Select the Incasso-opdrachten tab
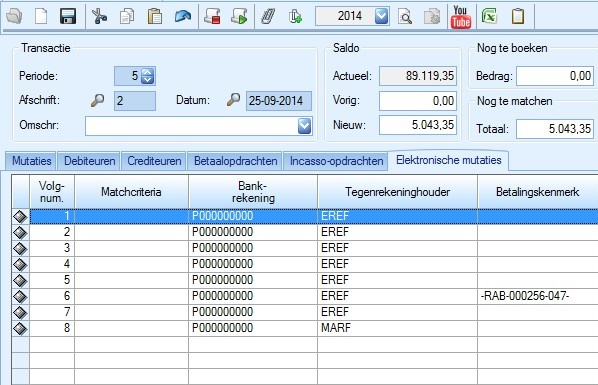 [336, 161]
